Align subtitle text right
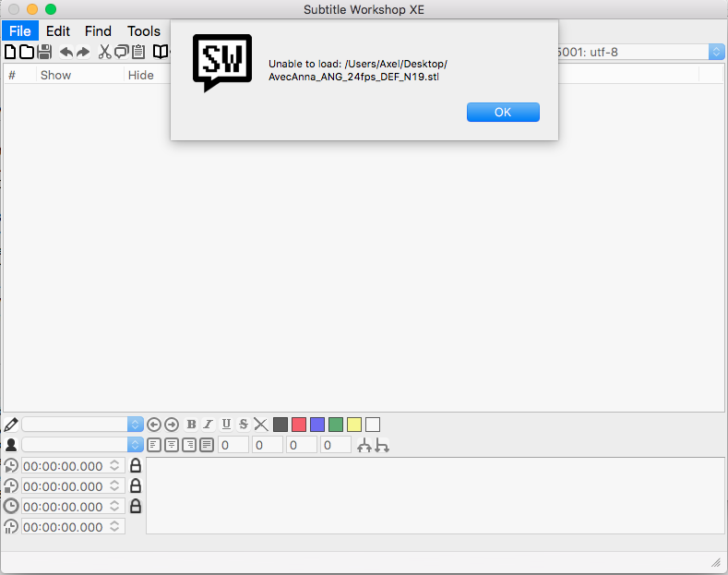Screen dimensions: 728x575 189,446
